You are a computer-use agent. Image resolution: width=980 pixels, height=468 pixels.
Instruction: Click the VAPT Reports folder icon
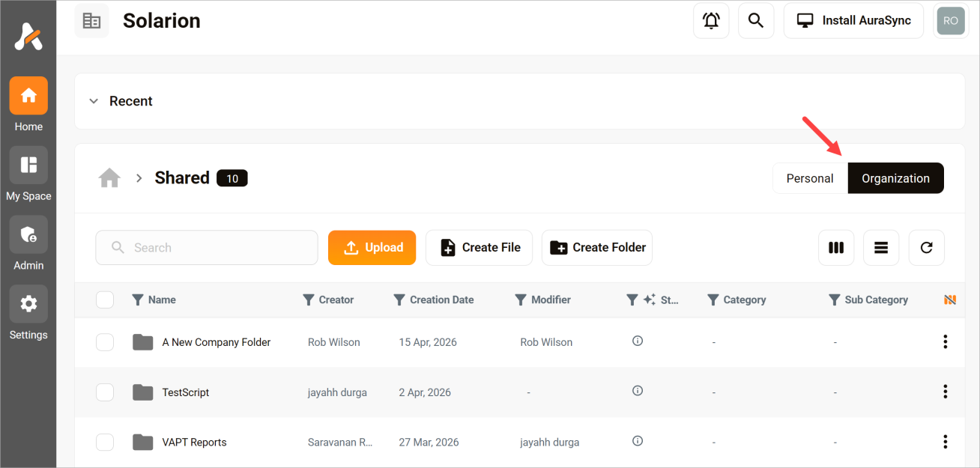click(142, 443)
